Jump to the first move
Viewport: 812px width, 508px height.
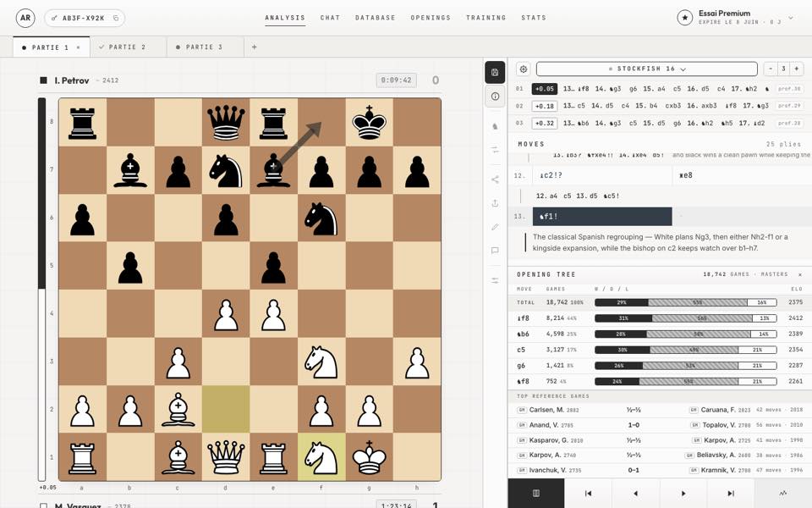(589, 494)
